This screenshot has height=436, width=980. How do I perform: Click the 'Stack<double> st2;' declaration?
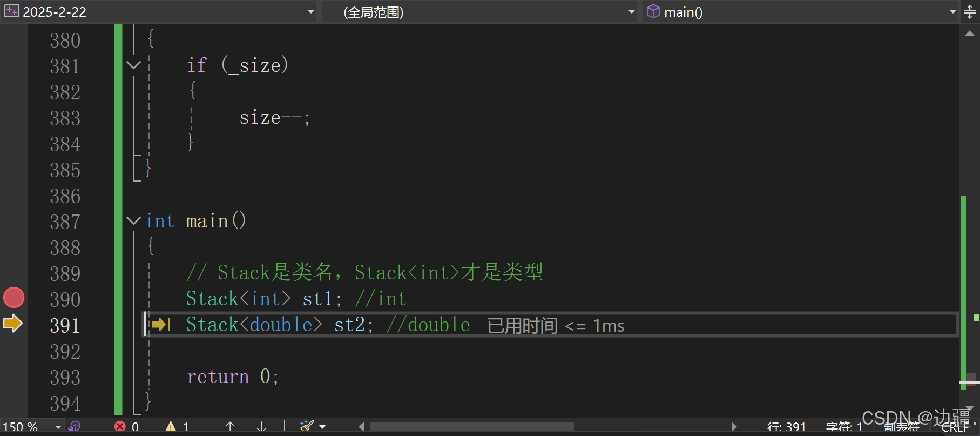tap(280, 325)
